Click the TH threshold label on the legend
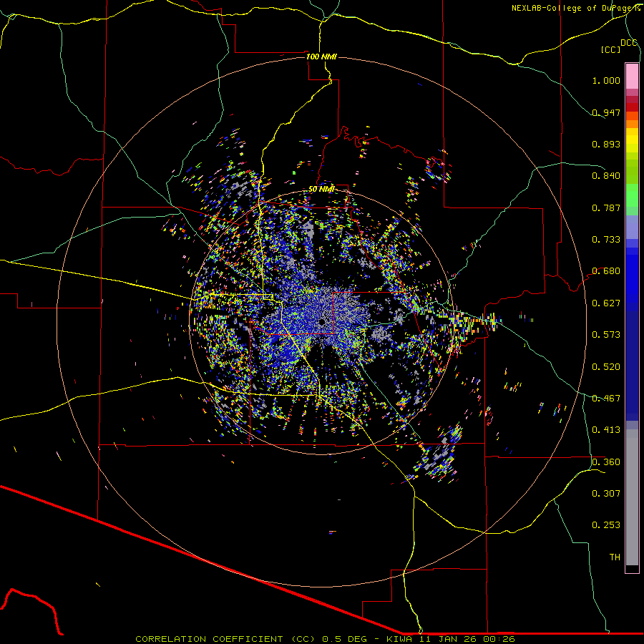 [x=615, y=557]
